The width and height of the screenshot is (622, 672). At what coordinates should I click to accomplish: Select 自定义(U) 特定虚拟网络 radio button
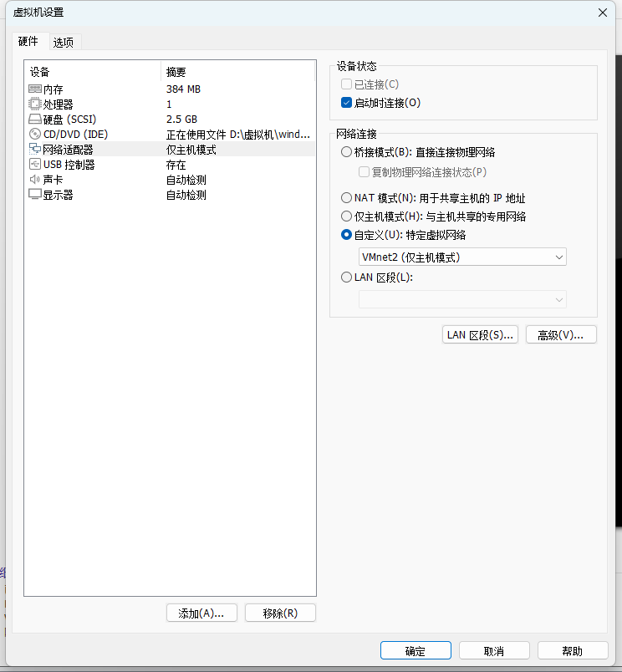(346, 234)
